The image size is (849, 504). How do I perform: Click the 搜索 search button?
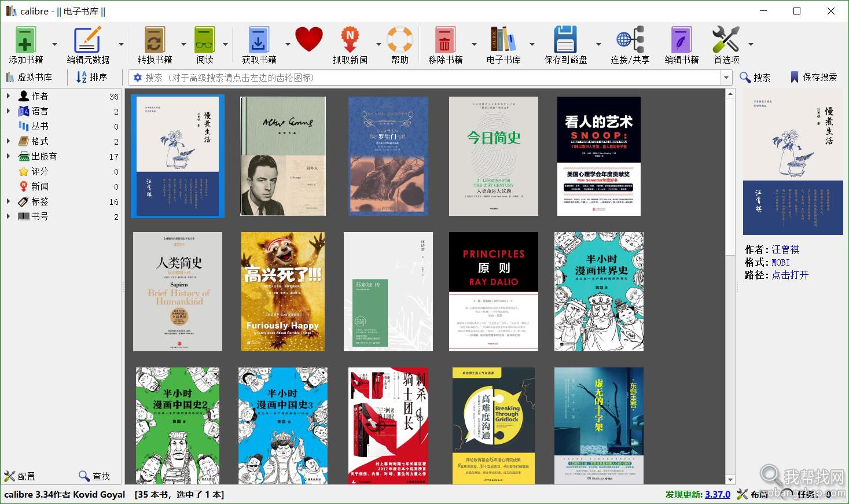(x=755, y=77)
